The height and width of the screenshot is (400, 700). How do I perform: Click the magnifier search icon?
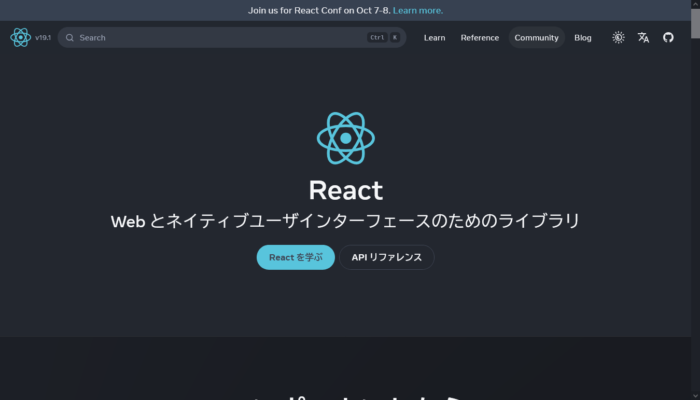pyautogui.click(x=70, y=38)
